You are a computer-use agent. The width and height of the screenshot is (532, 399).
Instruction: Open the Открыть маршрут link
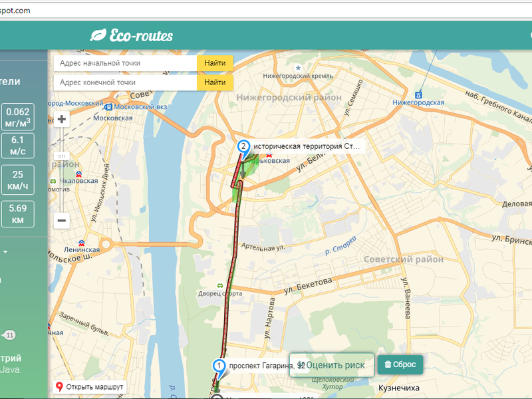click(89, 386)
